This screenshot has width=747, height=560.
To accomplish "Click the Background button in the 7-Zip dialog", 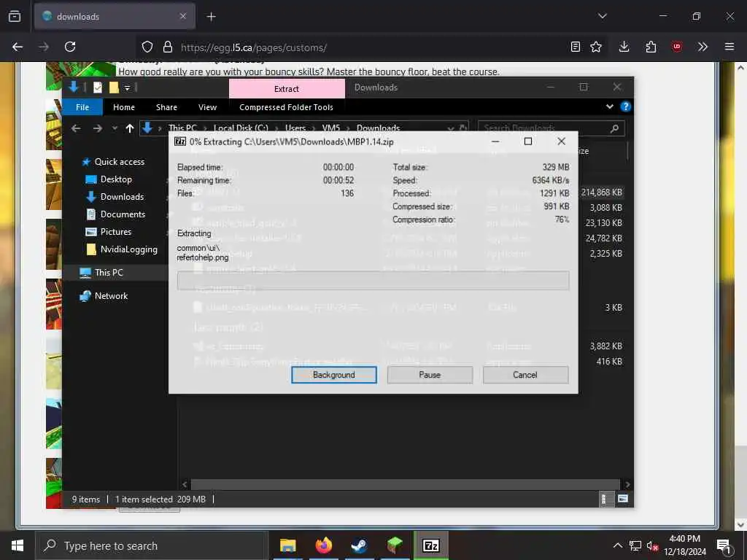I will (x=333, y=375).
